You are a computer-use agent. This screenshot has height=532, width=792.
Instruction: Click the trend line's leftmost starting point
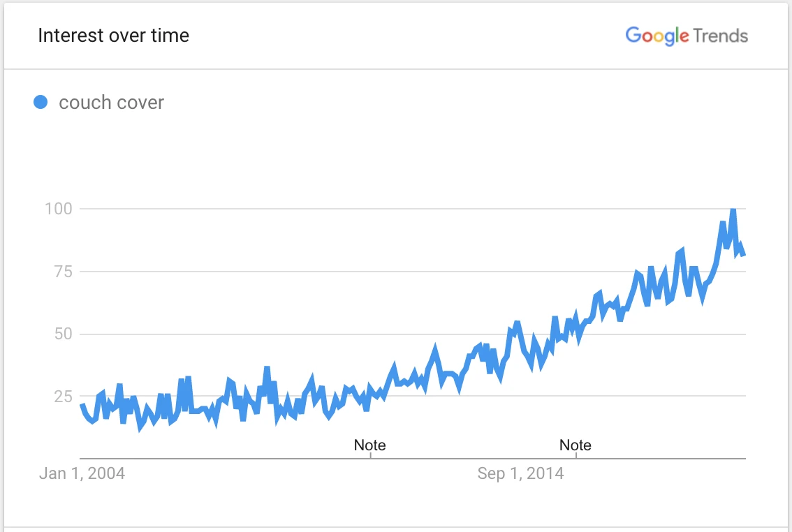click(82, 405)
